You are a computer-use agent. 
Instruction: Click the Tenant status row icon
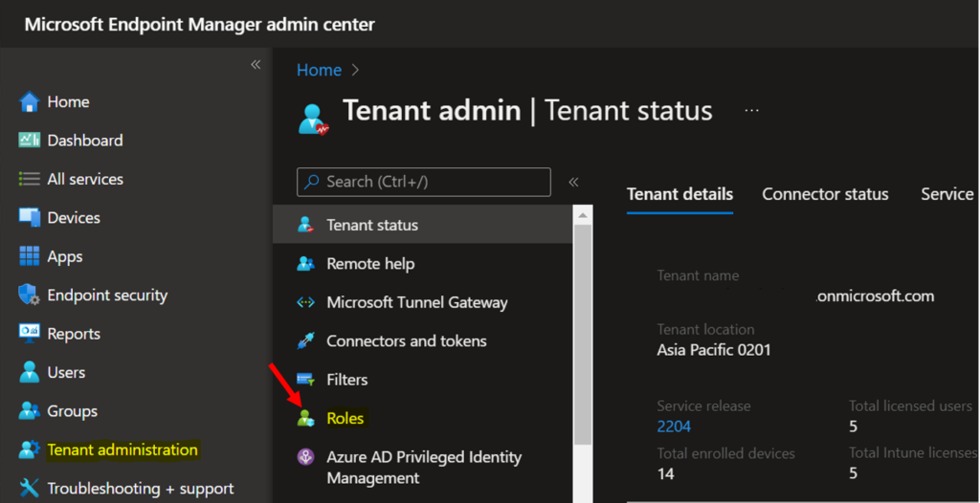tap(305, 225)
